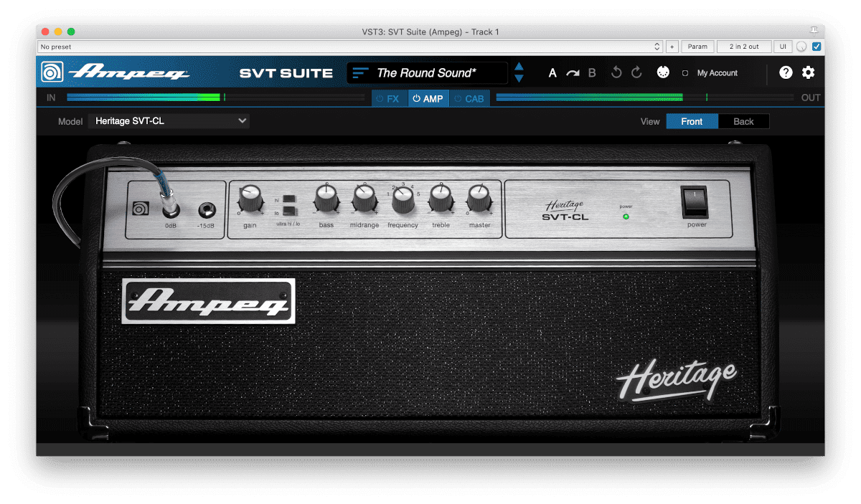This screenshot has width=861, height=504.
Task: Click the master volume knob
Action: tap(479, 199)
